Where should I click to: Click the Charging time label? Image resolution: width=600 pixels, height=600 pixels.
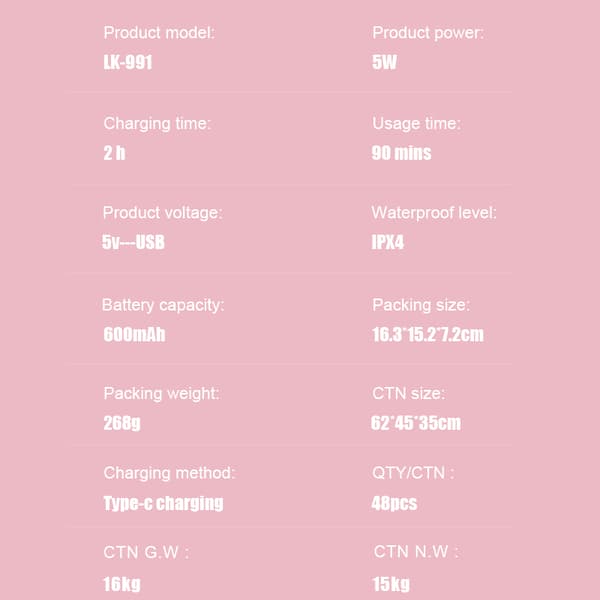[x=157, y=124]
